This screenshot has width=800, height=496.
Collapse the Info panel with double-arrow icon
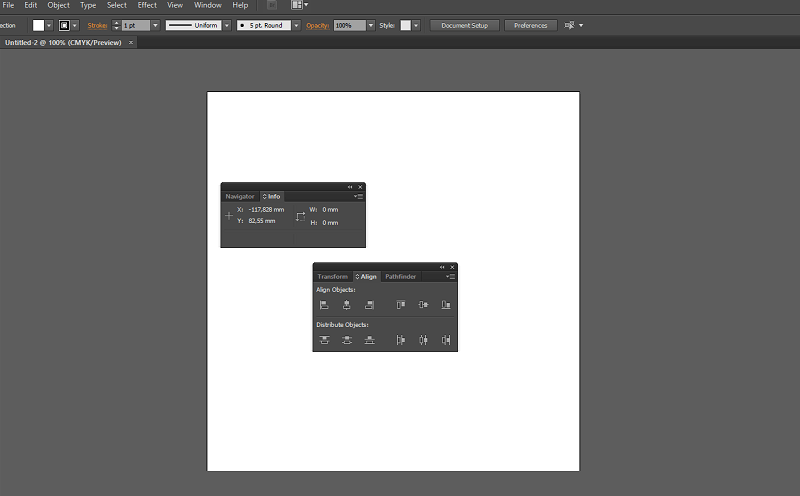[x=350, y=187]
